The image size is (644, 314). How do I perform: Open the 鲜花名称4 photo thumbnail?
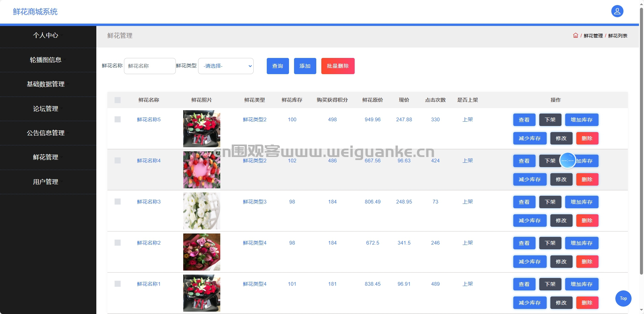(202, 170)
